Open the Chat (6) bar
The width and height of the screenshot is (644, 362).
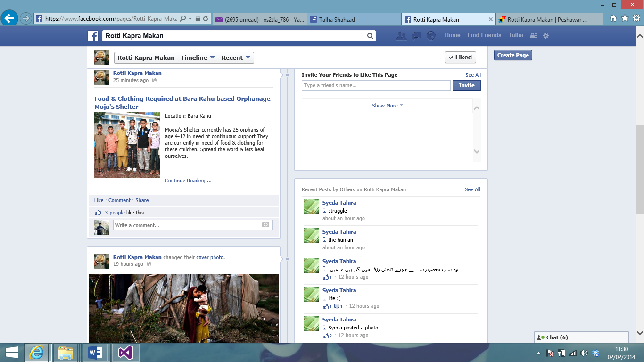click(x=581, y=337)
